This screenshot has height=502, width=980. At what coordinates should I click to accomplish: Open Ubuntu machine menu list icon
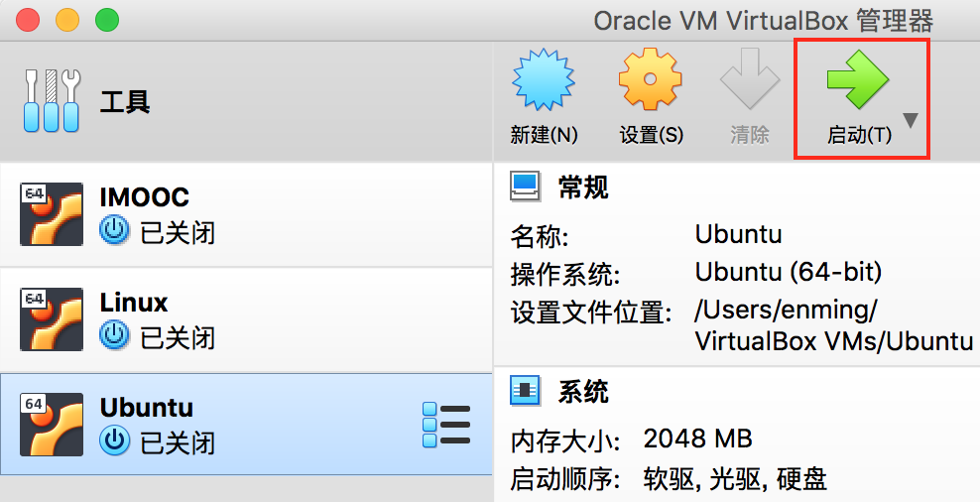point(446,425)
